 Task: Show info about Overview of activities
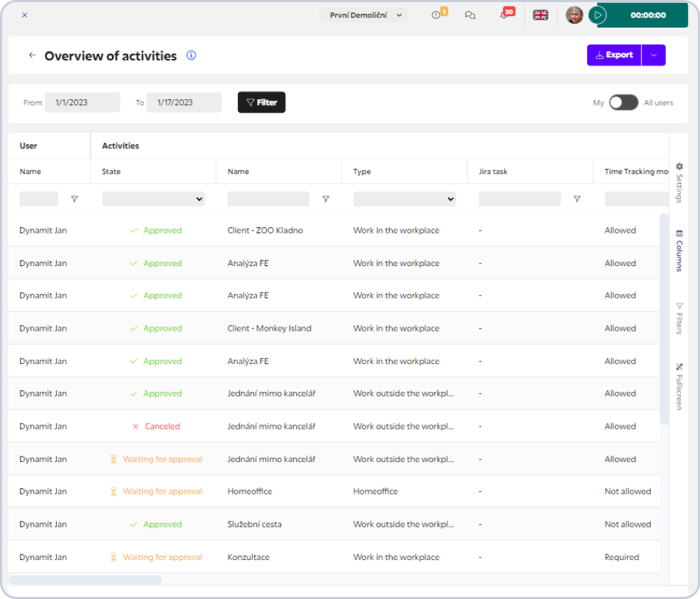click(x=191, y=55)
